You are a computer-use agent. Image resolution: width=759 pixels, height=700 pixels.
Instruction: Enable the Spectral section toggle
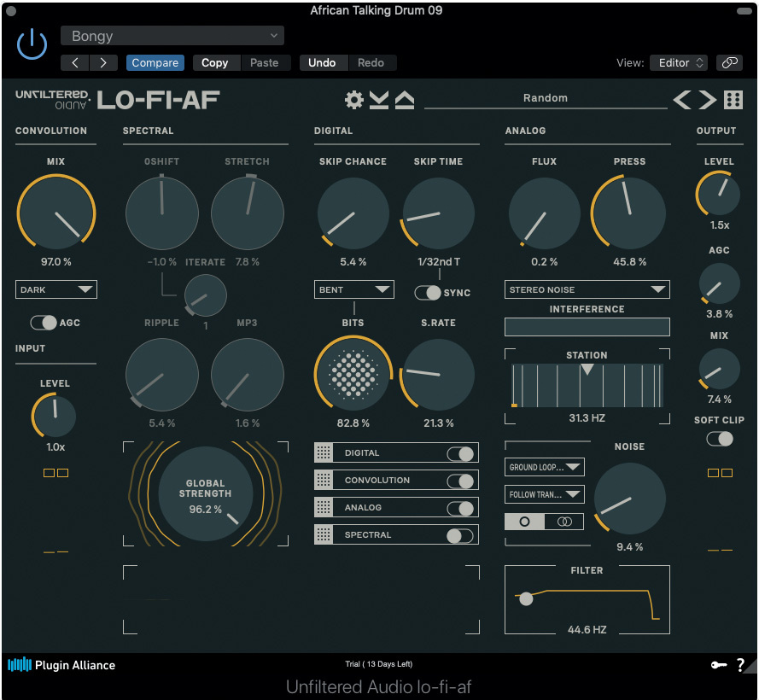(x=459, y=535)
